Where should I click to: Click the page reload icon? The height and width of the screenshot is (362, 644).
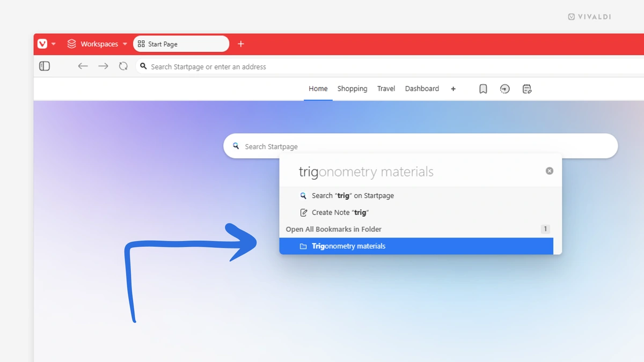click(x=123, y=66)
